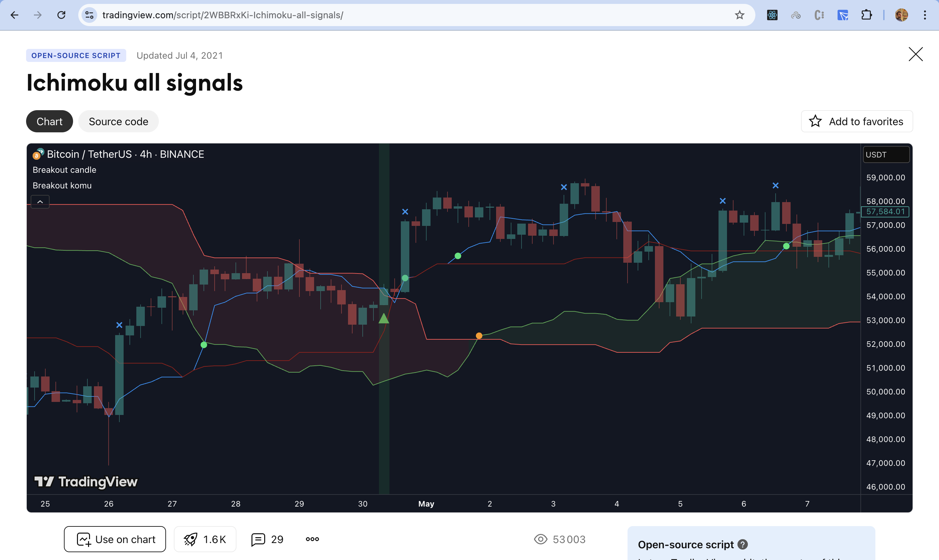The width and height of the screenshot is (939, 560).
Task: Click the Open-source script panel heading
Action: tap(686, 545)
